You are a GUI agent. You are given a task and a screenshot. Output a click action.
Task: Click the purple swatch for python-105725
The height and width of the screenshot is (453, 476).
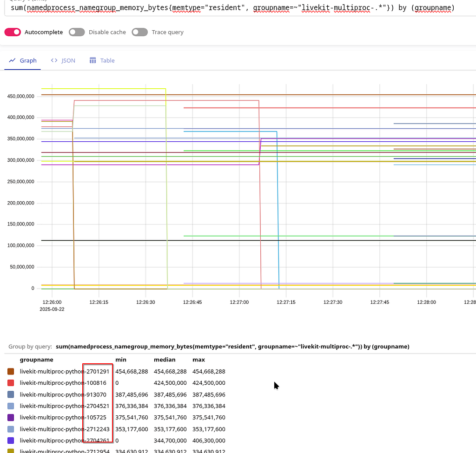point(11,418)
